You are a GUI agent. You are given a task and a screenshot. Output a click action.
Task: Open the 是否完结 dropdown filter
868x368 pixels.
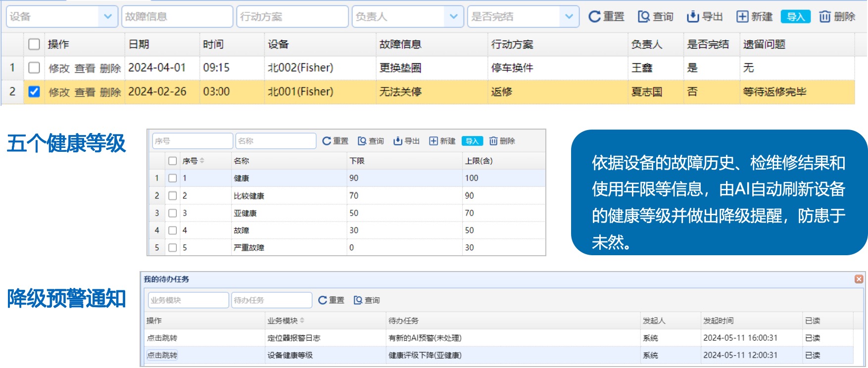569,17
